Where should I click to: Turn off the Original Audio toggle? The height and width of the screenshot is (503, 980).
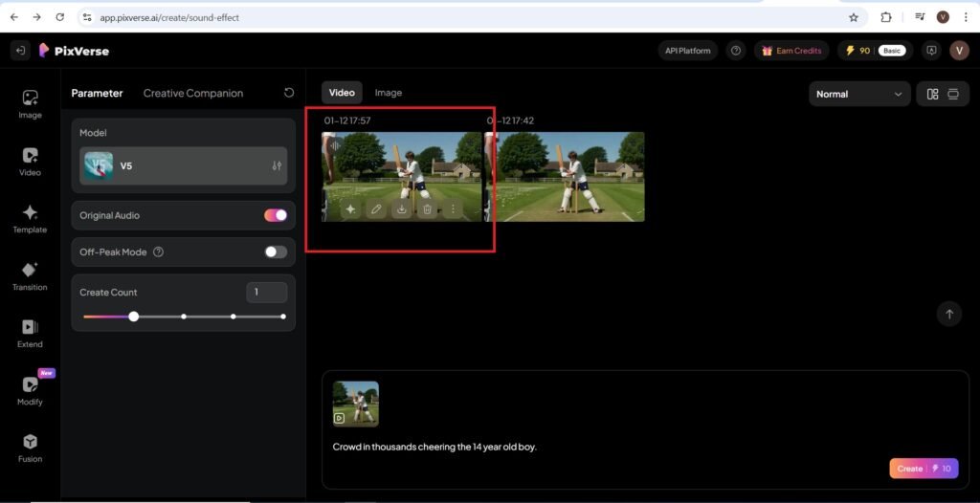click(276, 215)
